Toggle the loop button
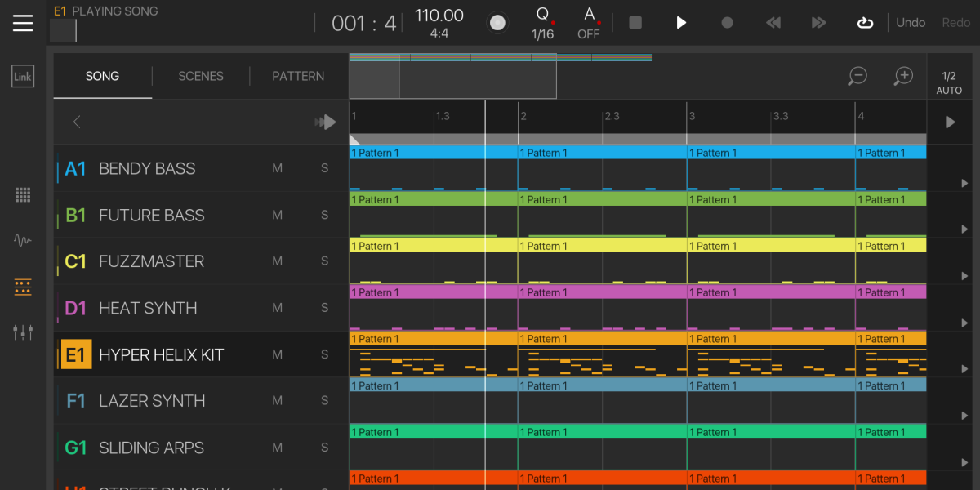The image size is (980, 490). (865, 23)
